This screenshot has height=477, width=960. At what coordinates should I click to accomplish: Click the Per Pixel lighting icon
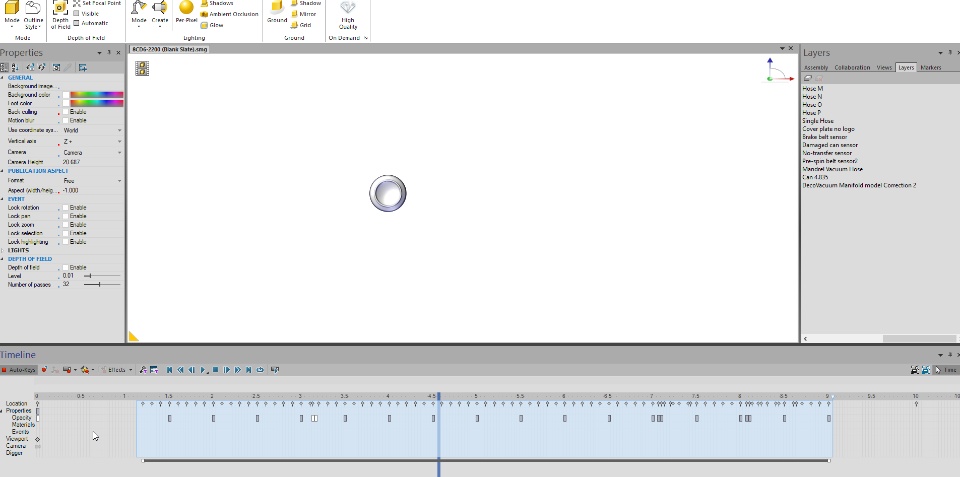click(187, 12)
